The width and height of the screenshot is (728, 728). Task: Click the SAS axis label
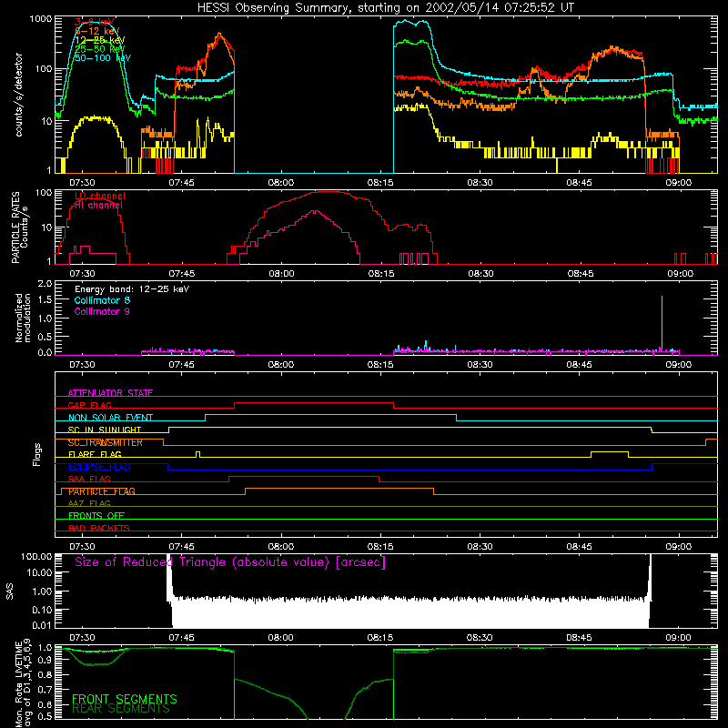[x=10, y=591]
